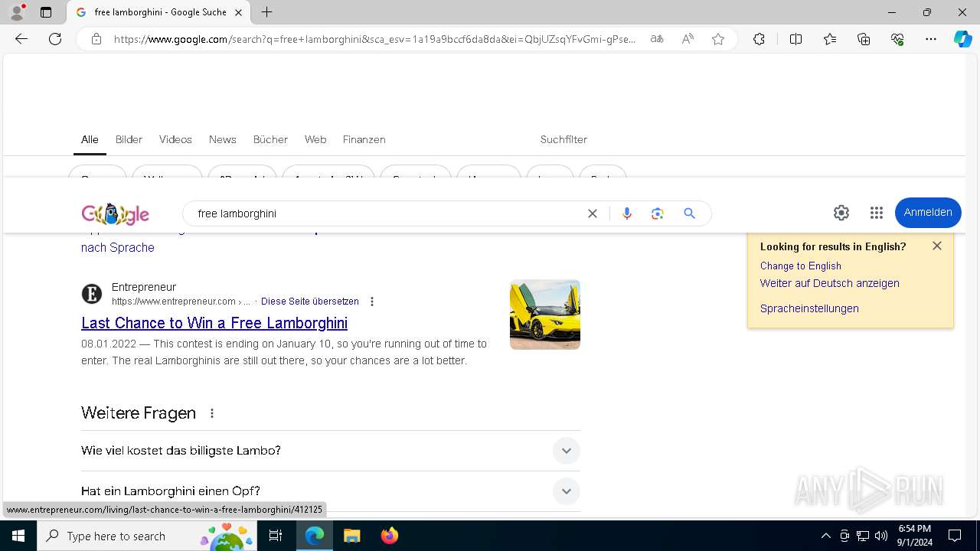Click the browser address bar URL
The image size is (980, 551).
[x=375, y=39]
